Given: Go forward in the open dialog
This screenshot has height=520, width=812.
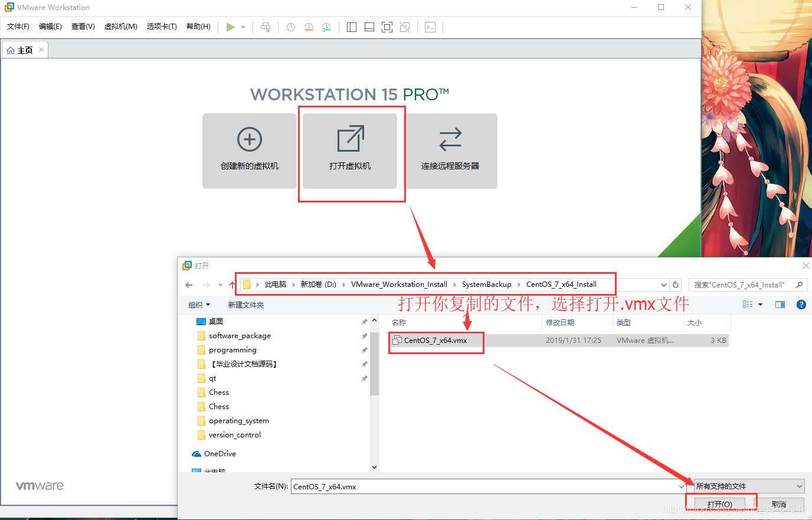Looking at the screenshot, I should [206, 284].
